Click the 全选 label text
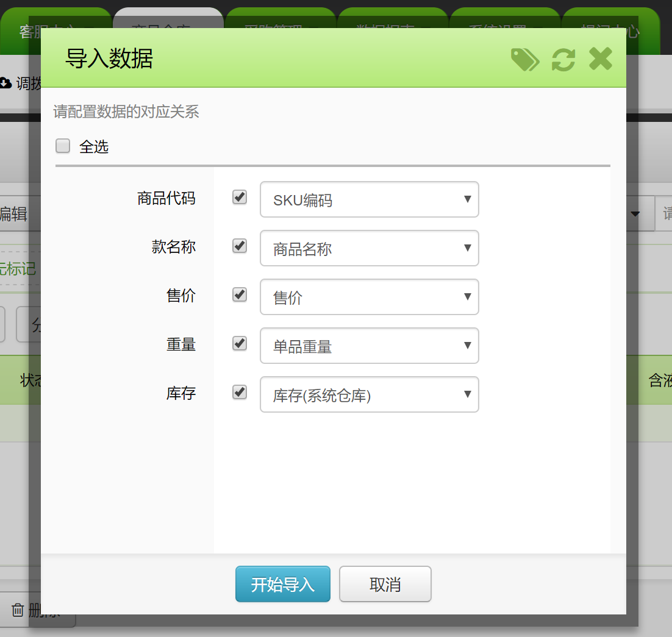672x637 pixels. coord(94,146)
